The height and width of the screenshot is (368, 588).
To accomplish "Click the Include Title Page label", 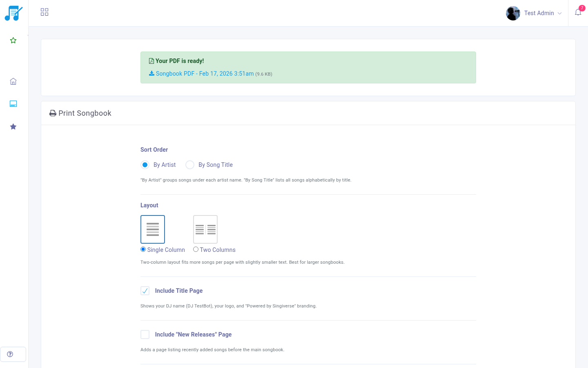I will pos(179,291).
